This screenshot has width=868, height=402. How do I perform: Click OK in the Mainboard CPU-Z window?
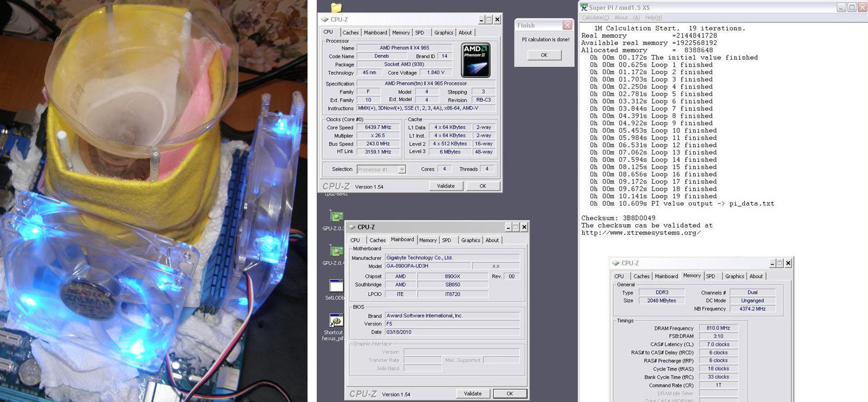click(x=510, y=393)
